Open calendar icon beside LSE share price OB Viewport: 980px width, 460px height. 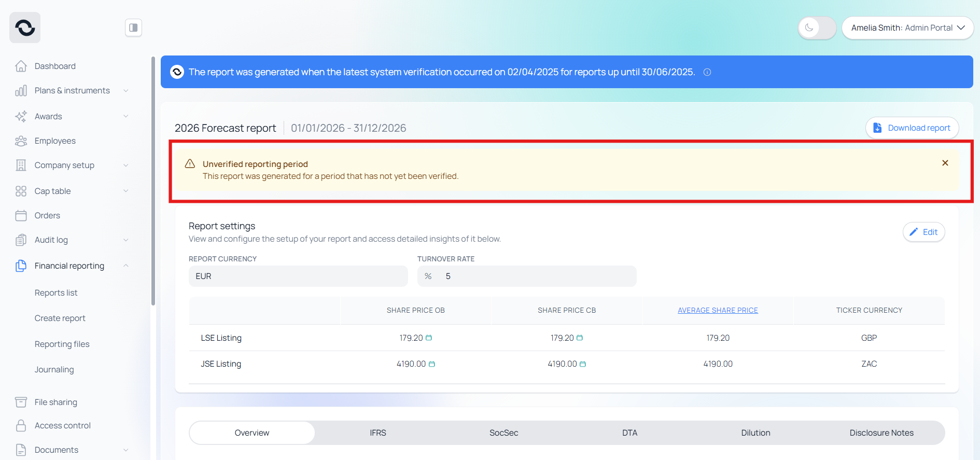click(x=429, y=338)
